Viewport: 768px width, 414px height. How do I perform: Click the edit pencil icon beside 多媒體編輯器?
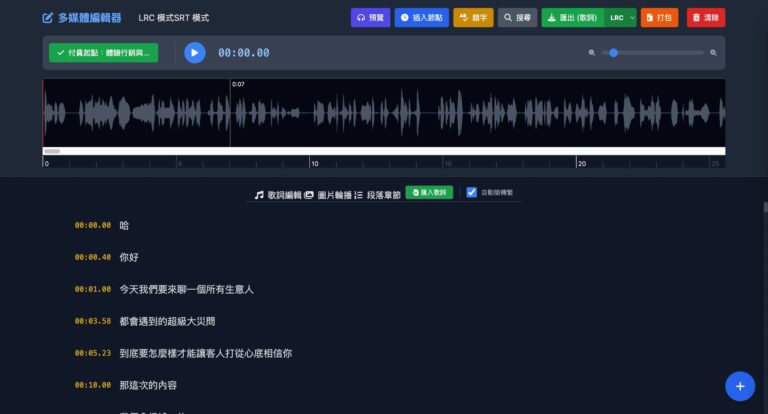click(x=48, y=18)
